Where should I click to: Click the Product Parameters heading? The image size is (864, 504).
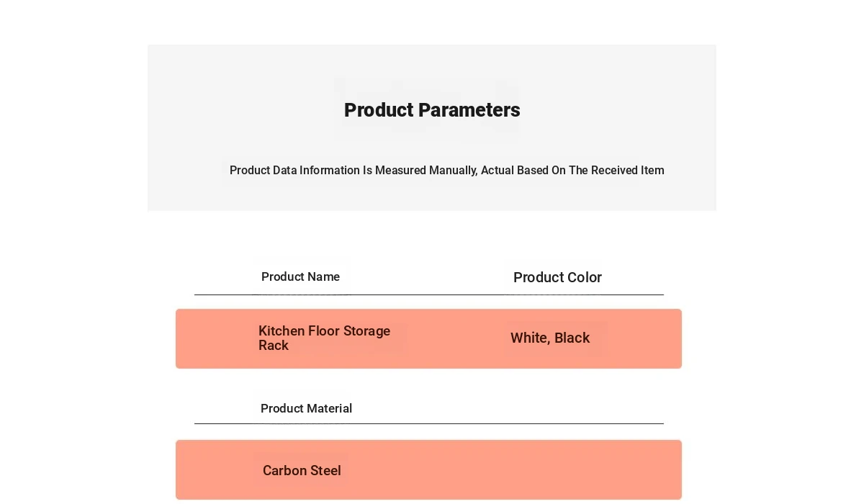tap(432, 110)
